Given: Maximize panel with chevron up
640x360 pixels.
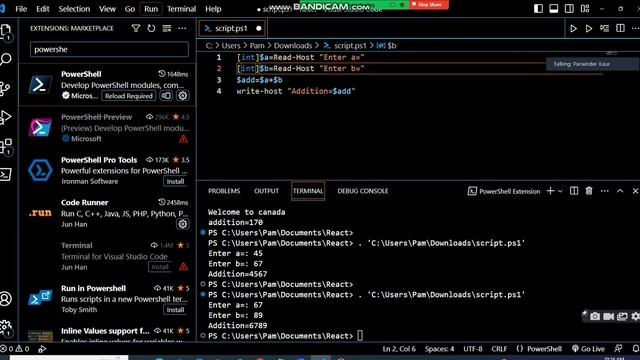Looking at the screenshot, I should [620, 191].
